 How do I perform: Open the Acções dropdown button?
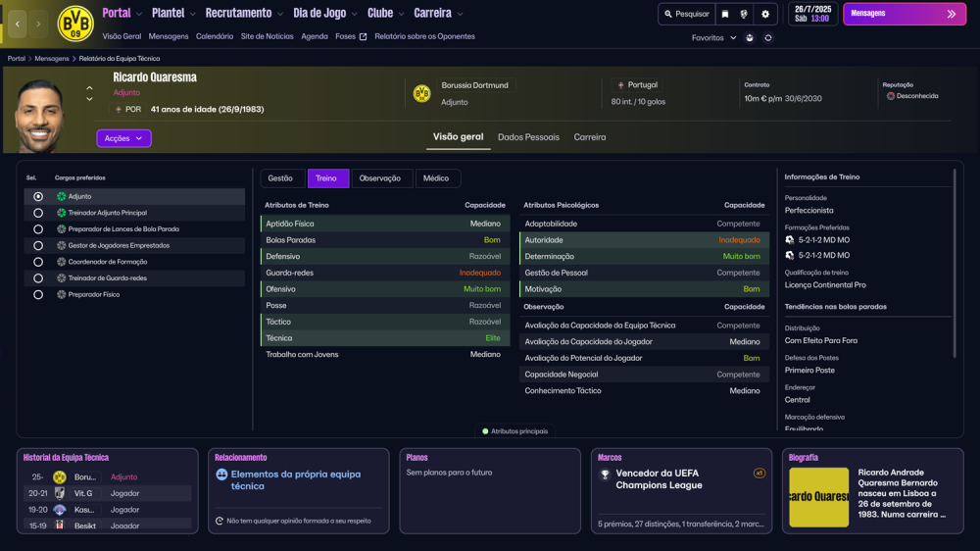pos(123,138)
